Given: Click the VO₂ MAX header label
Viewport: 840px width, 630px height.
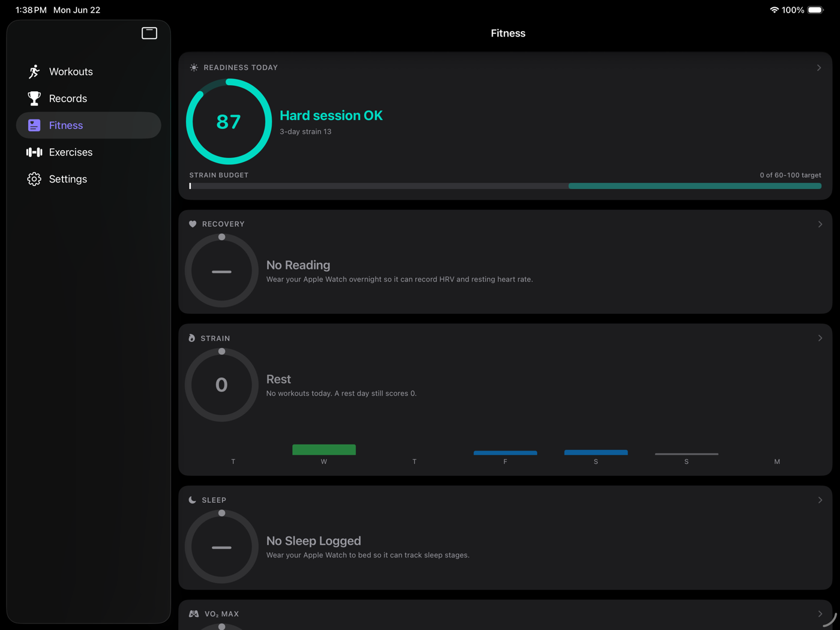Looking at the screenshot, I should pos(221,614).
